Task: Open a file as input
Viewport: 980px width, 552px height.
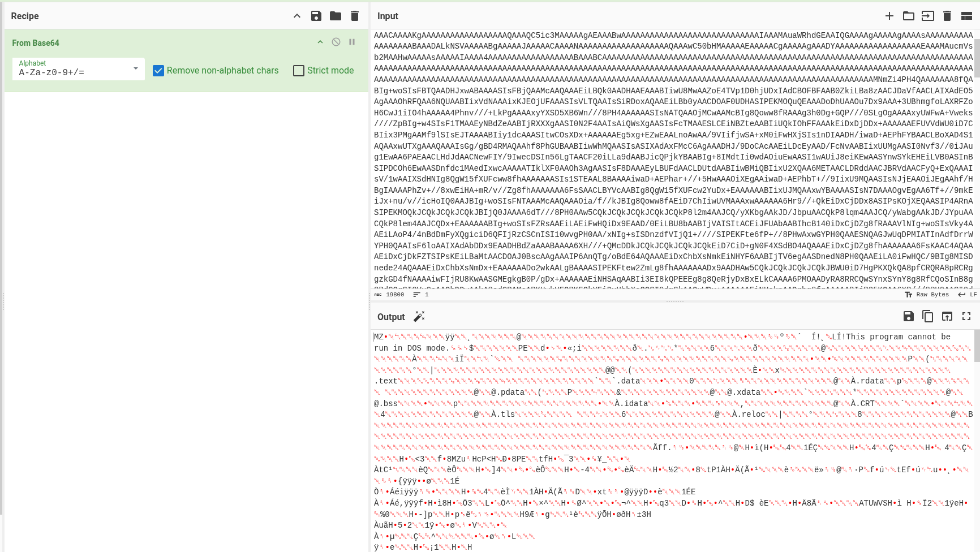Action: coord(909,16)
